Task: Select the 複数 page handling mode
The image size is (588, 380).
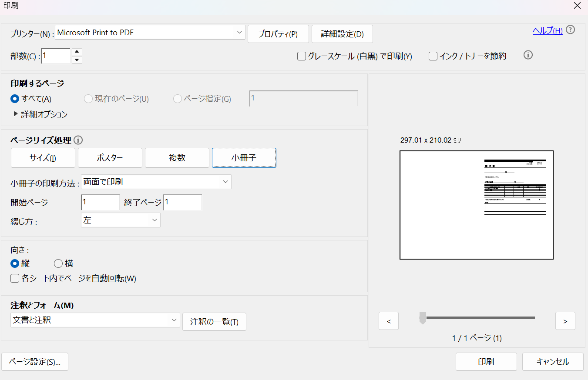Action: pyautogui.click(x=177, y=158)
